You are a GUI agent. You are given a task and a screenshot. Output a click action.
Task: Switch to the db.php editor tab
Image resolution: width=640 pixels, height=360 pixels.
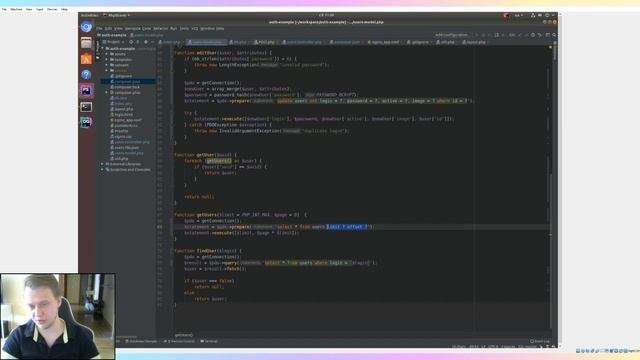click(239, 42)
